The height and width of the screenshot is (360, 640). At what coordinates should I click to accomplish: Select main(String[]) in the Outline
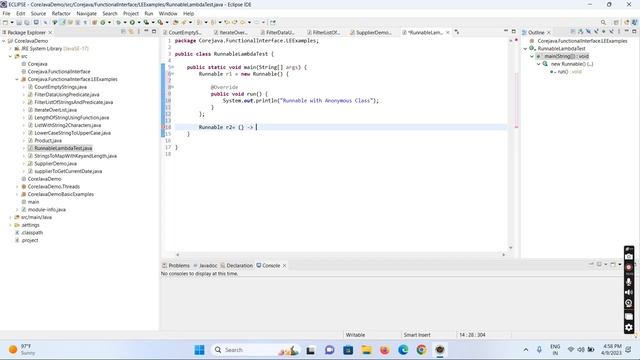pos(566,56)
